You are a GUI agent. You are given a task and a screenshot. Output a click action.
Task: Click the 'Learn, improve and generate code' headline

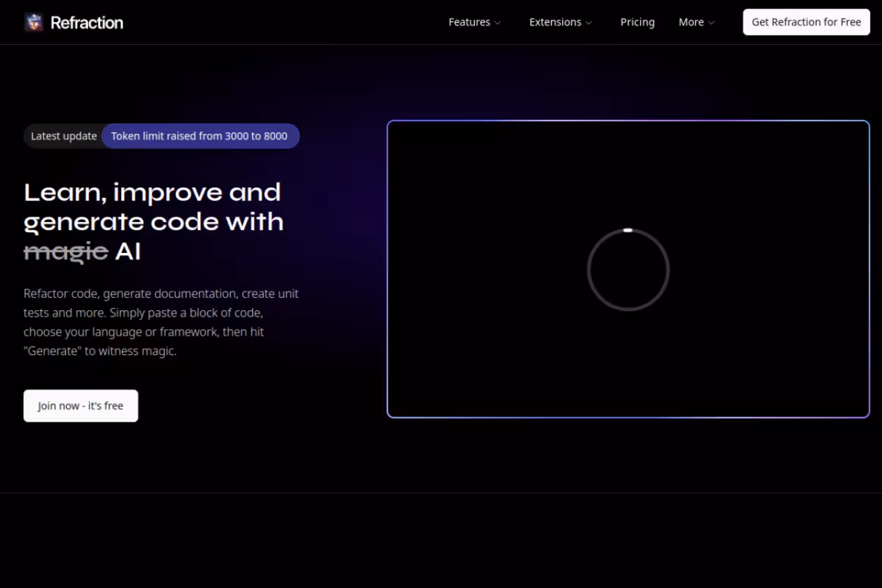click(x=154, y=221)
